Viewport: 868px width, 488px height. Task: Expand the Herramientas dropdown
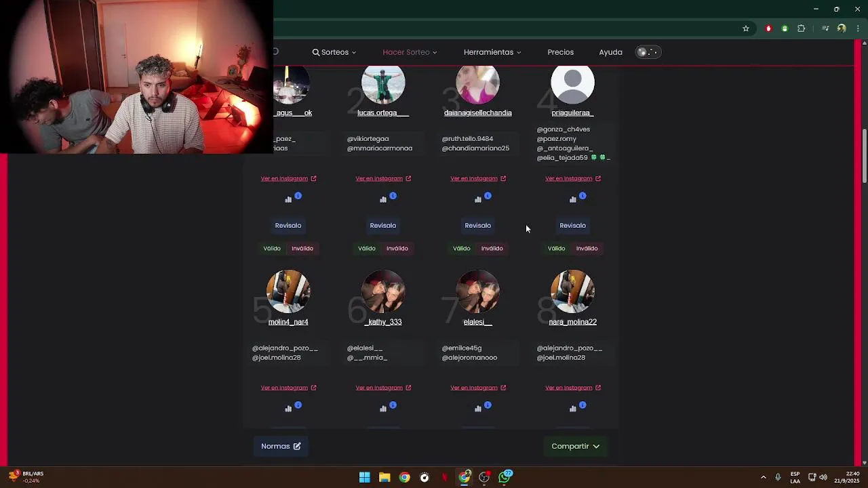tap(492, 52)
